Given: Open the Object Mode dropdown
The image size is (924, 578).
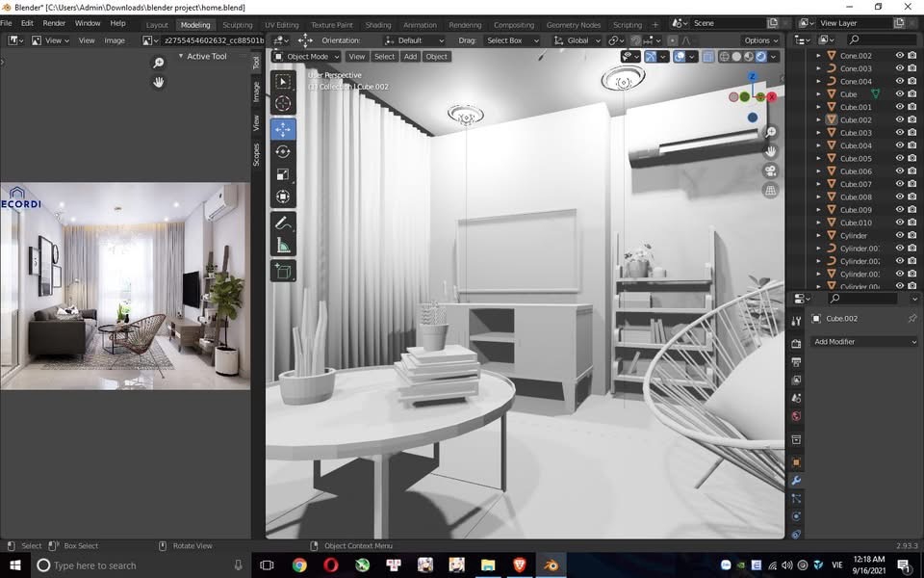Looking at the screenshot, I should 306,57.
